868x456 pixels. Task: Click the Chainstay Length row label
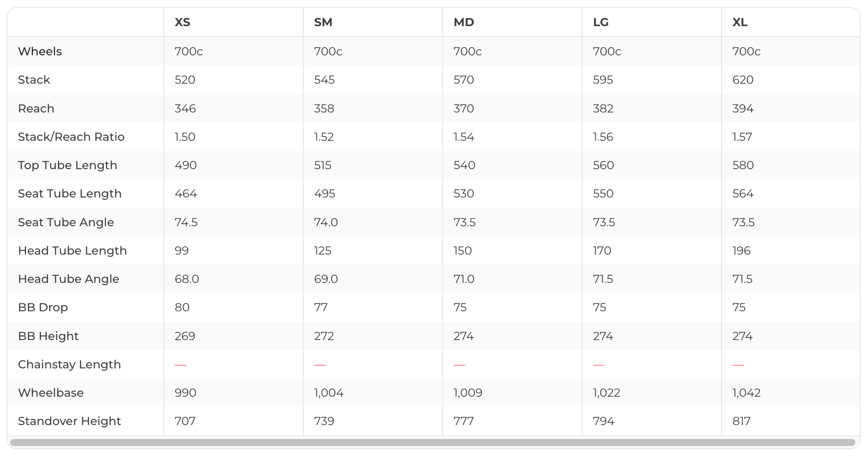(69, 364)
